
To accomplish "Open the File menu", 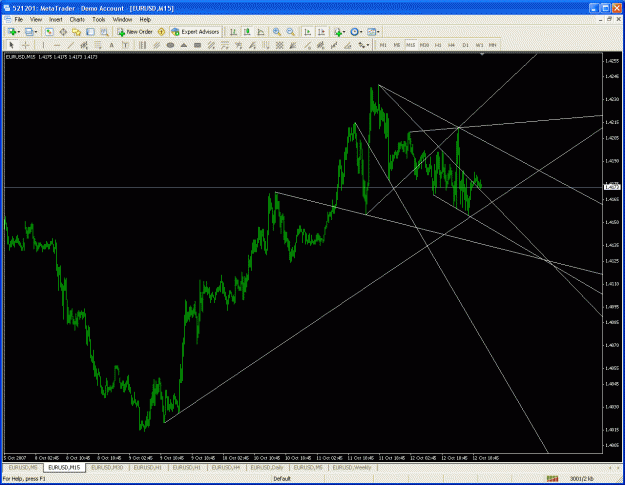I will tap(19, 19).
